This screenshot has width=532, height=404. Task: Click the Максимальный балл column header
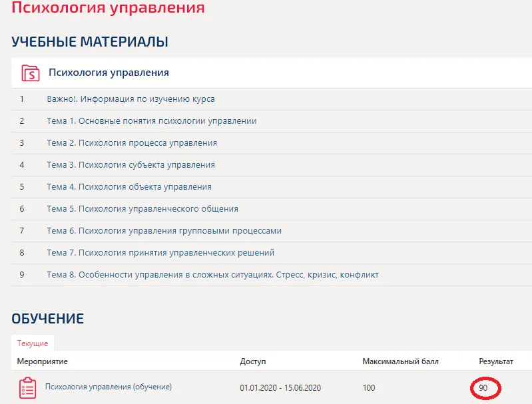point(400,361)
